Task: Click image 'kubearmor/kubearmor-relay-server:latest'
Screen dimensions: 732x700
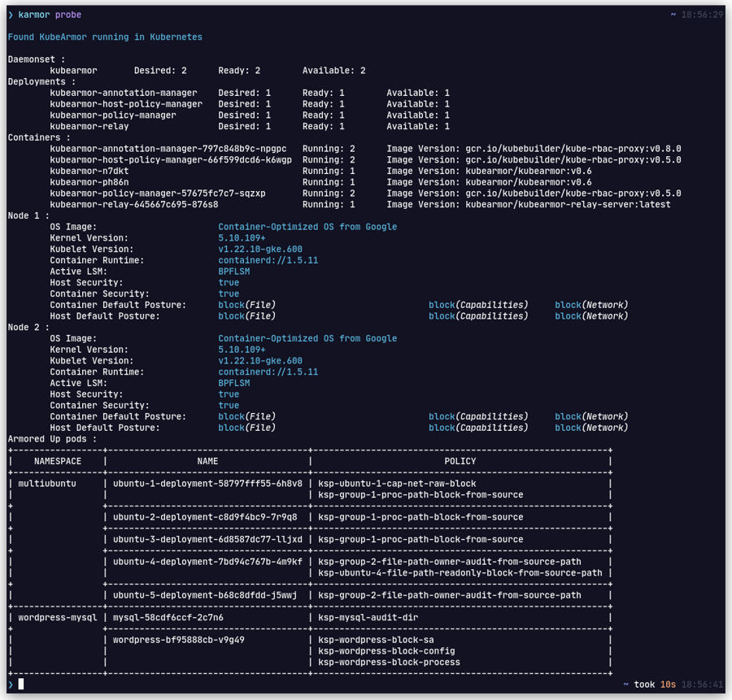Action: coord(568,205)
